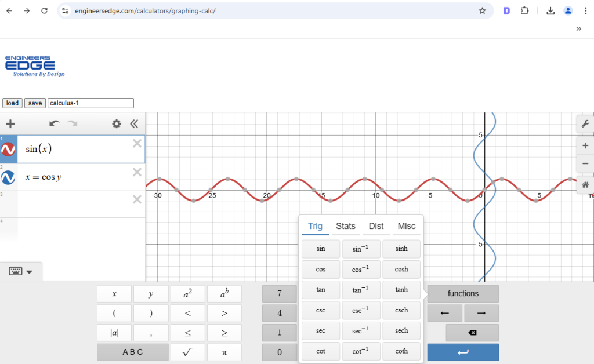Viewport: 594px width, 364px height.
Task: Open the keyboard options dropdown arrow
Action: coord(30,271)
